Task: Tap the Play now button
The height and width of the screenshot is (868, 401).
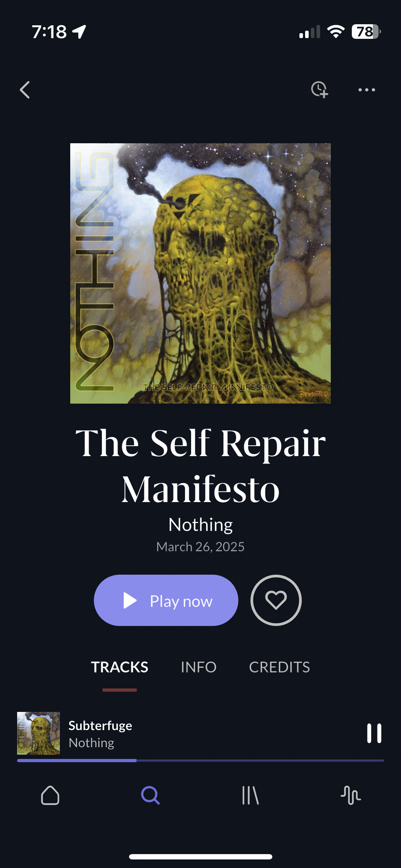Action: [166, 600]
